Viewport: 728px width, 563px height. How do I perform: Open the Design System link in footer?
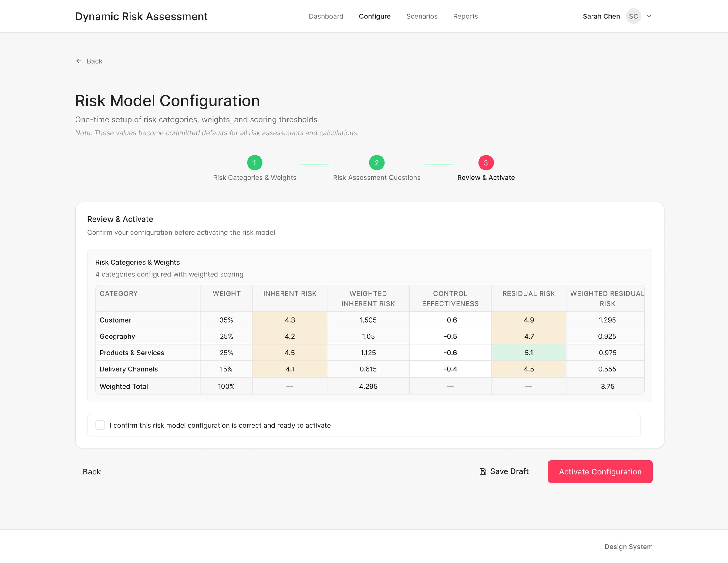click(628, 546)
